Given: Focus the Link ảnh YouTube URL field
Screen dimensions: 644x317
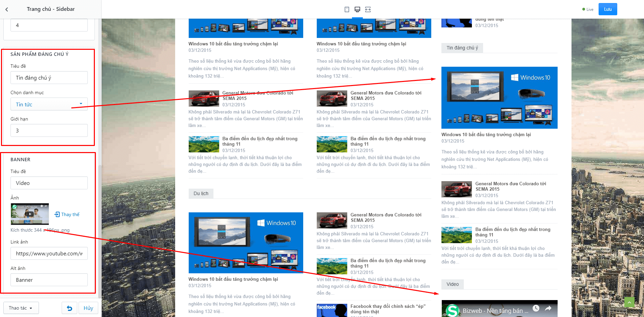Looking at the screenshot, I should (x=49, y=253).
